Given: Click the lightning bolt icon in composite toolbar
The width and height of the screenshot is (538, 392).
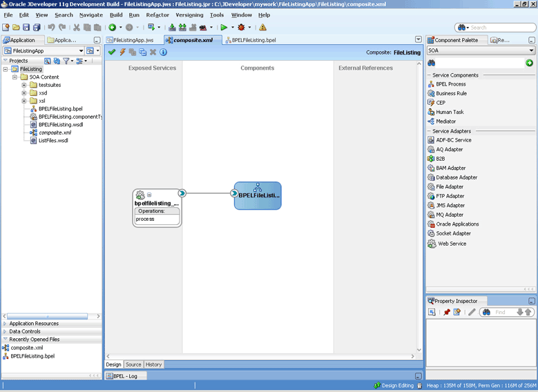Looking at the screenshot, I should pos(122,52).
